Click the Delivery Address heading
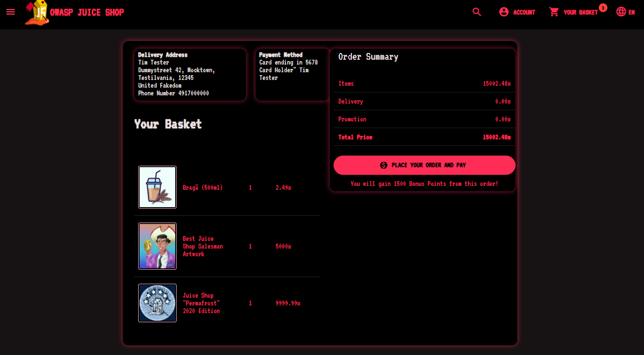 click(163, 54)
